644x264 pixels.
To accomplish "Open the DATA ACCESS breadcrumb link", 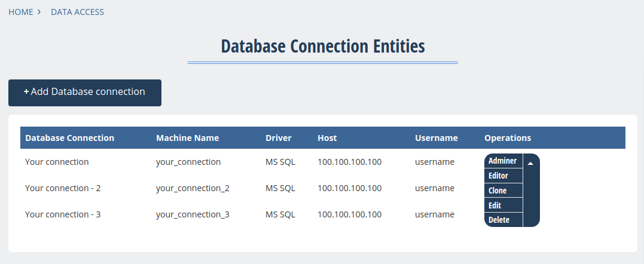I will click(x=77, y=12).
